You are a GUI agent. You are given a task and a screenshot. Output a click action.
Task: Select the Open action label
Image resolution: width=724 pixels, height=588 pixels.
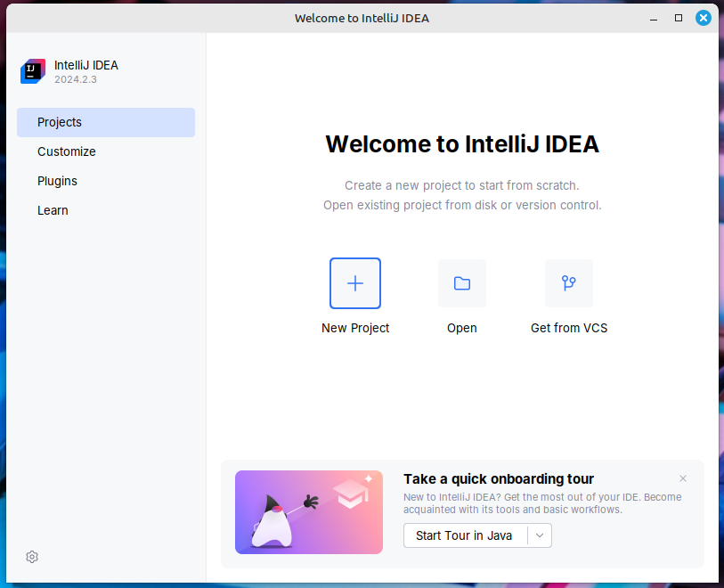(461, 328)
